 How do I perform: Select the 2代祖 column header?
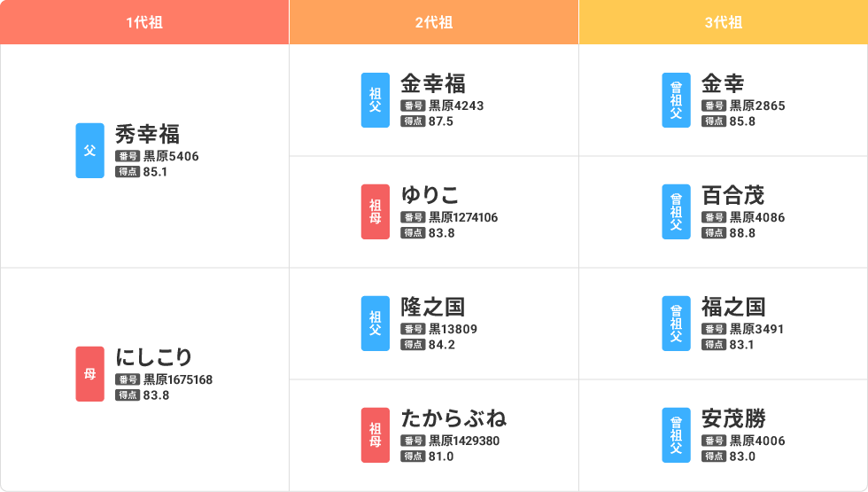(434, 22)
